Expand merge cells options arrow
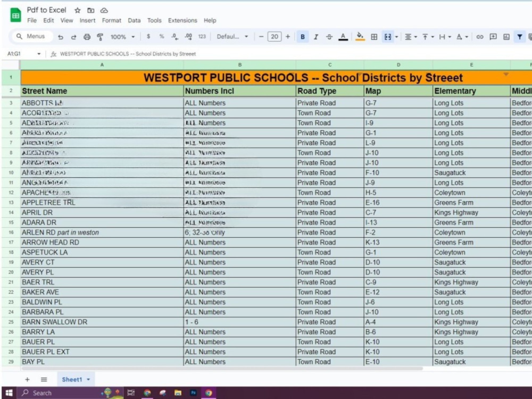The height and width of the screenshot is (399, 532). coord(396,37)
